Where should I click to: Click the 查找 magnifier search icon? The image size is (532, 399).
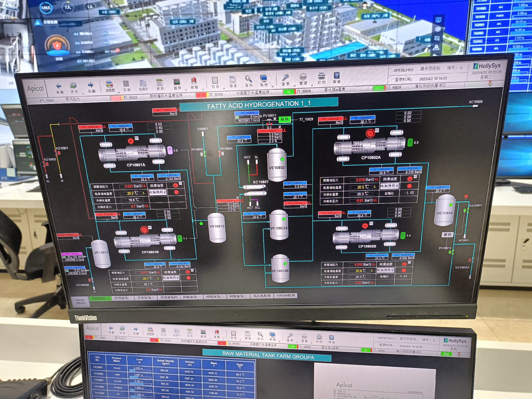pos(248,79)
